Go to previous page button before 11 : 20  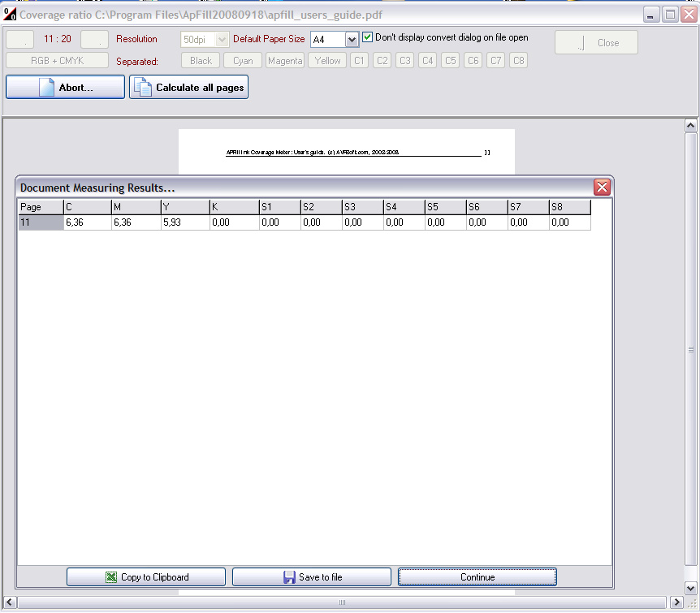pyautogui.click(x=19, y=39)
